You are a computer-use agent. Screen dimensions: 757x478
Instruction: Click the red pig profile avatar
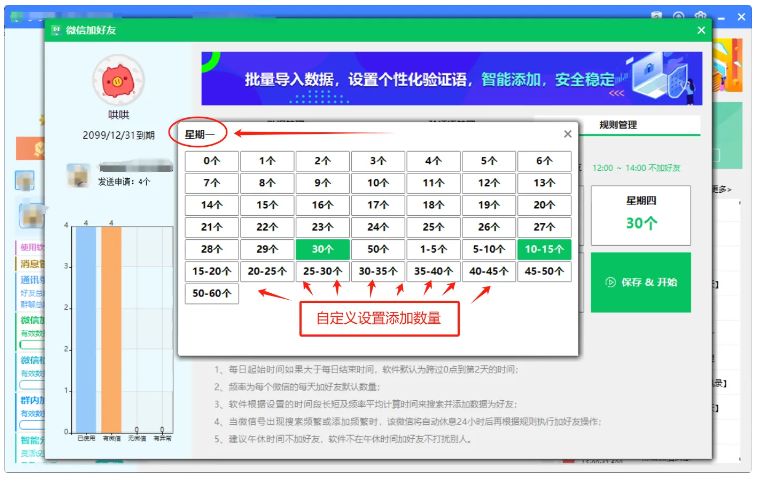[x=118, y=81]
